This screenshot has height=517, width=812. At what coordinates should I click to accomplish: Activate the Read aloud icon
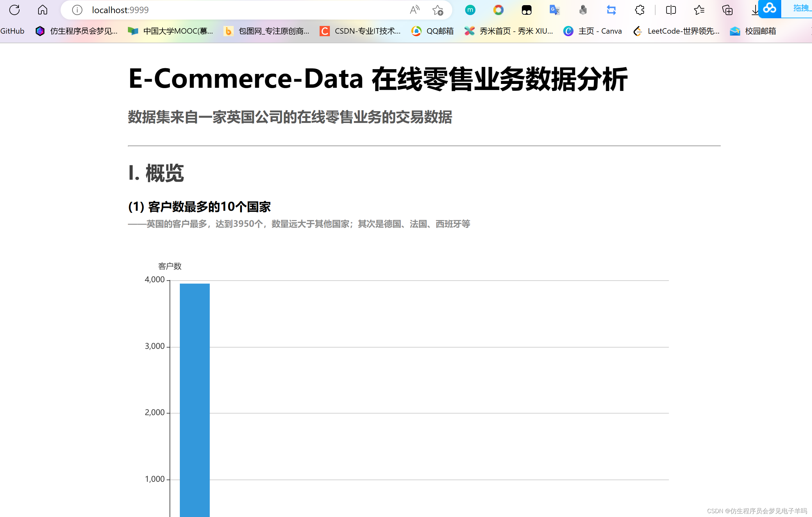tap(415, 10)
